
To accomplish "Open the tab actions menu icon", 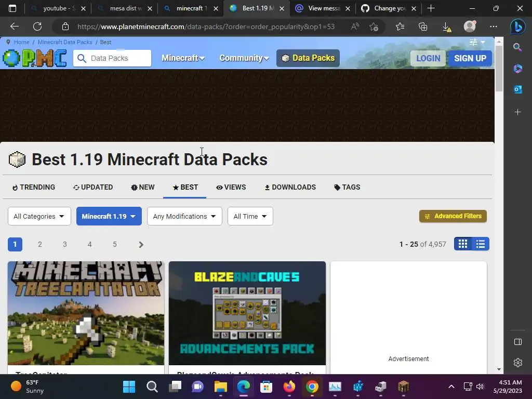I will pyautogui.click(x=12, y=8).
